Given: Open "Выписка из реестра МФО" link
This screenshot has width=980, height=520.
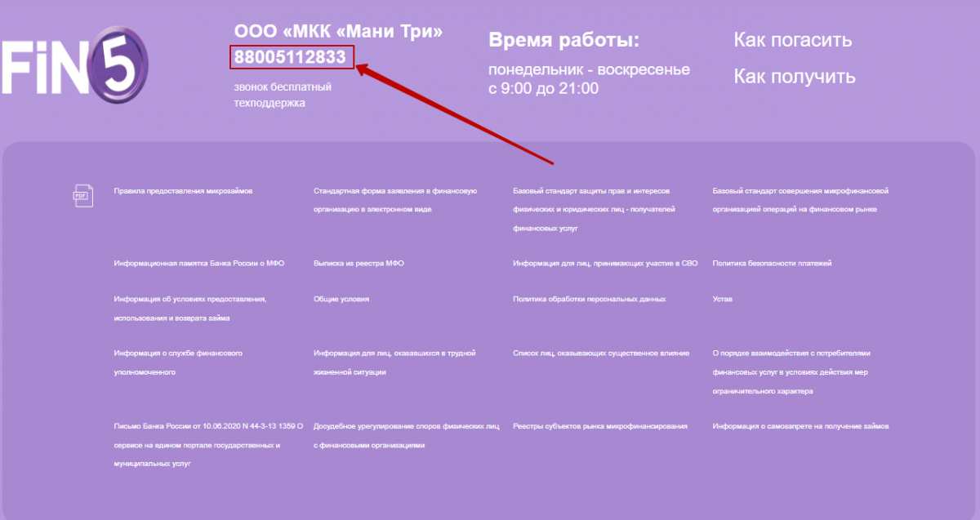Looking at the screenshot, I should [x=359, y=264].
